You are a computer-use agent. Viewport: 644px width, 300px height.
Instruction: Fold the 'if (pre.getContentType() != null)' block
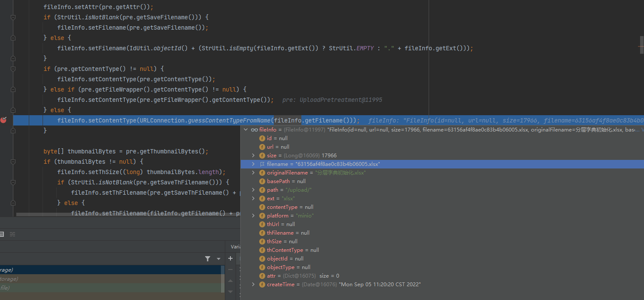tap(13, 69)
